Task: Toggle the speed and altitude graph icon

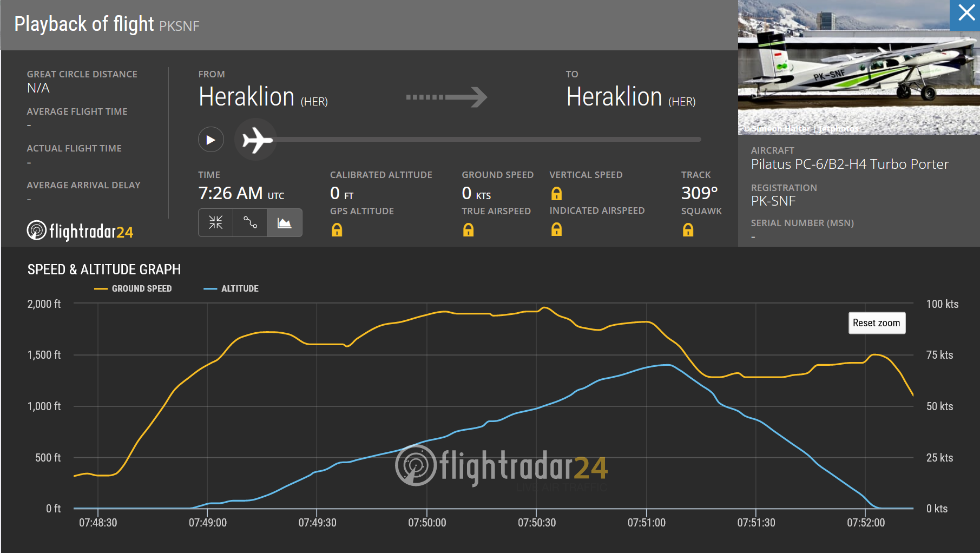Action: point(285,222)
